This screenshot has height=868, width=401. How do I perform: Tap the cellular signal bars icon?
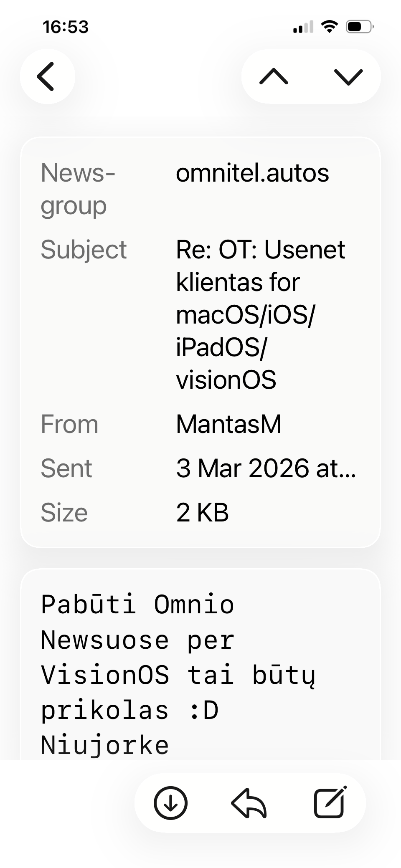(x=303, y=27)
